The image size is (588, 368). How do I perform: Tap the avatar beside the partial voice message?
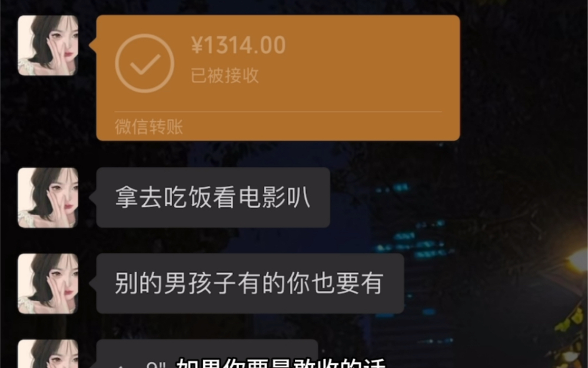[x=48, y=354]
